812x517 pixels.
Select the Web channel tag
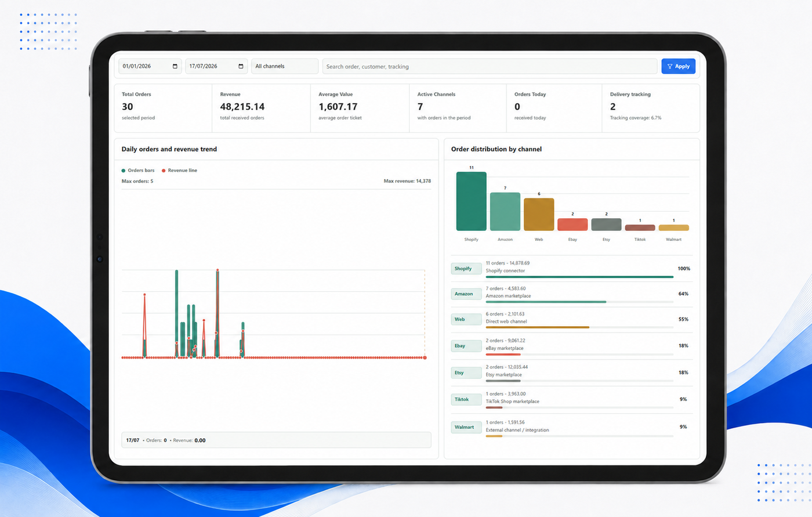[x=466, y=319]
